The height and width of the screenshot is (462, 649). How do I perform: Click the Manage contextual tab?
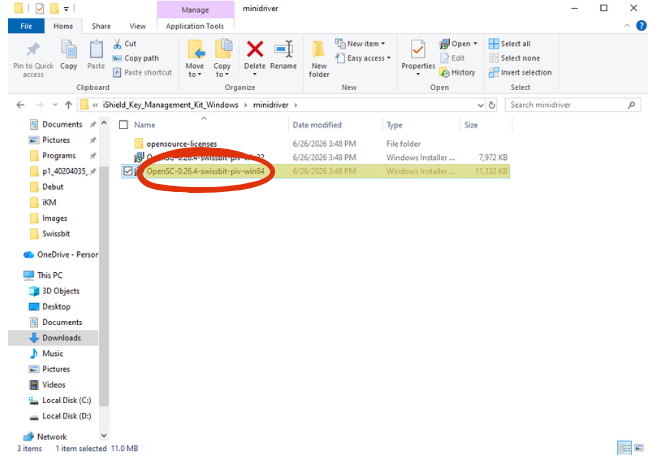pos(195,10)
